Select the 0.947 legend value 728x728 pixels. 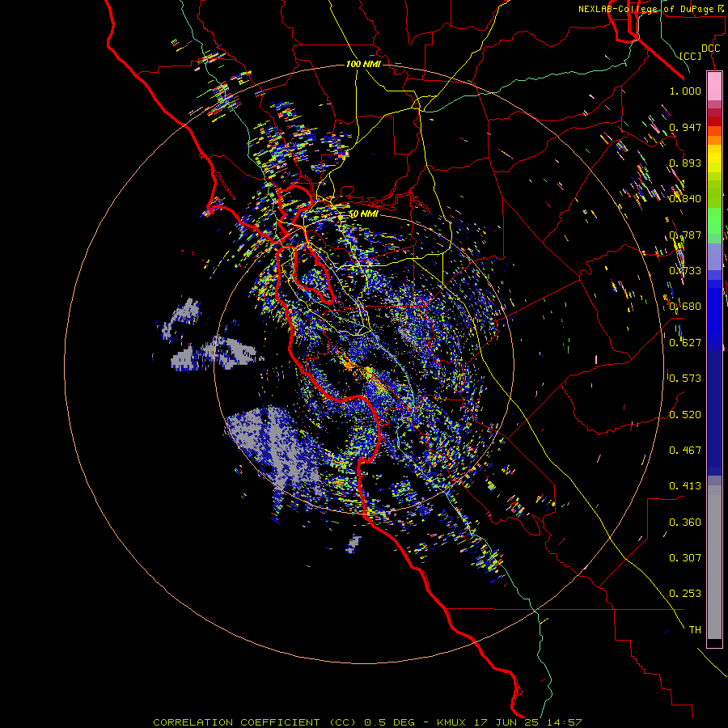685,127
